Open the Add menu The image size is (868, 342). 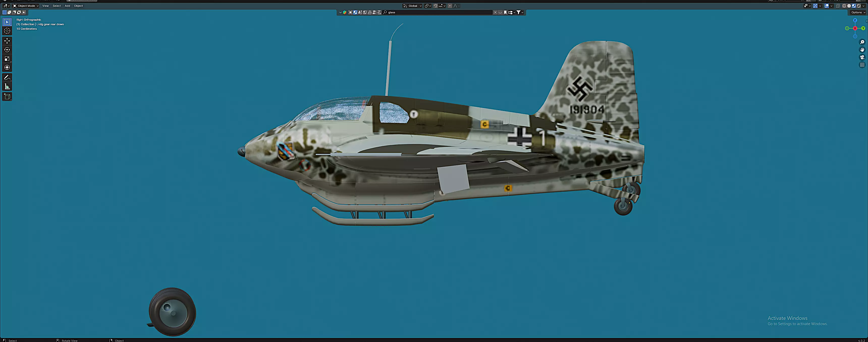[x=67, y=6]
